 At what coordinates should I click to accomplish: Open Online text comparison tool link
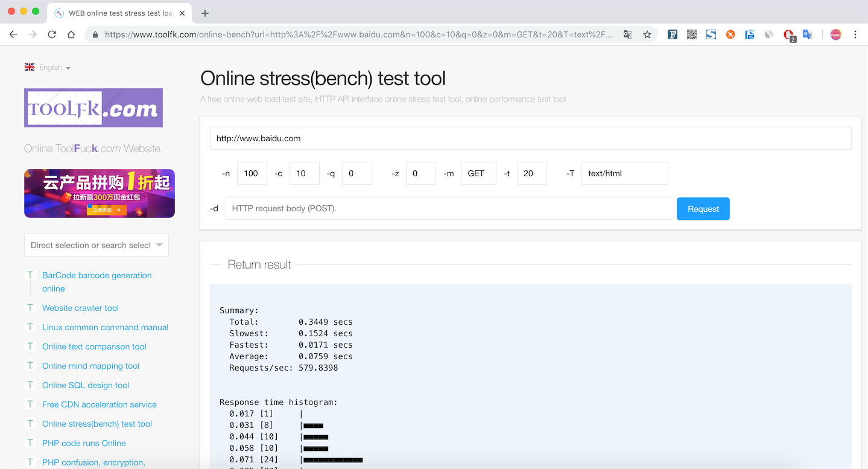[x=94, y=346]
